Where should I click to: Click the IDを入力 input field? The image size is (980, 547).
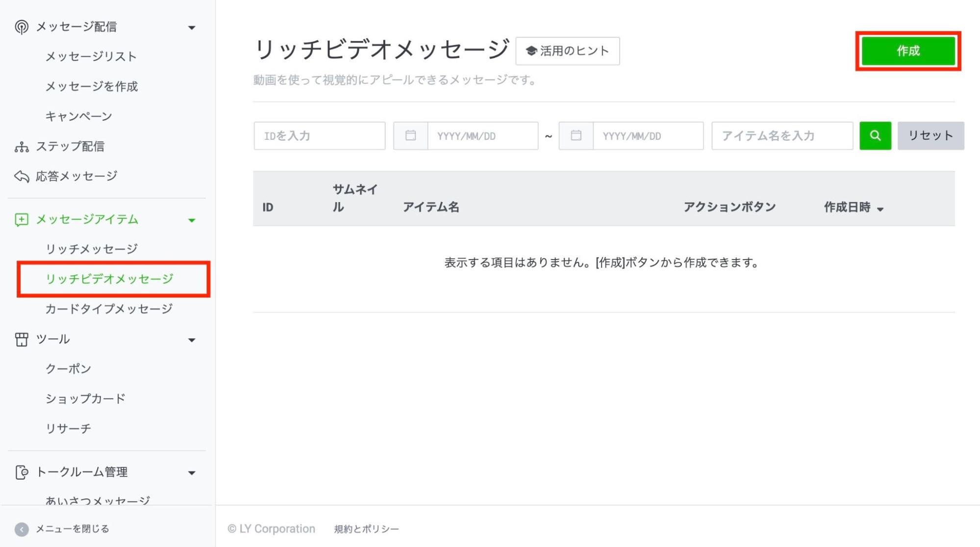click(x=319, y=136)
